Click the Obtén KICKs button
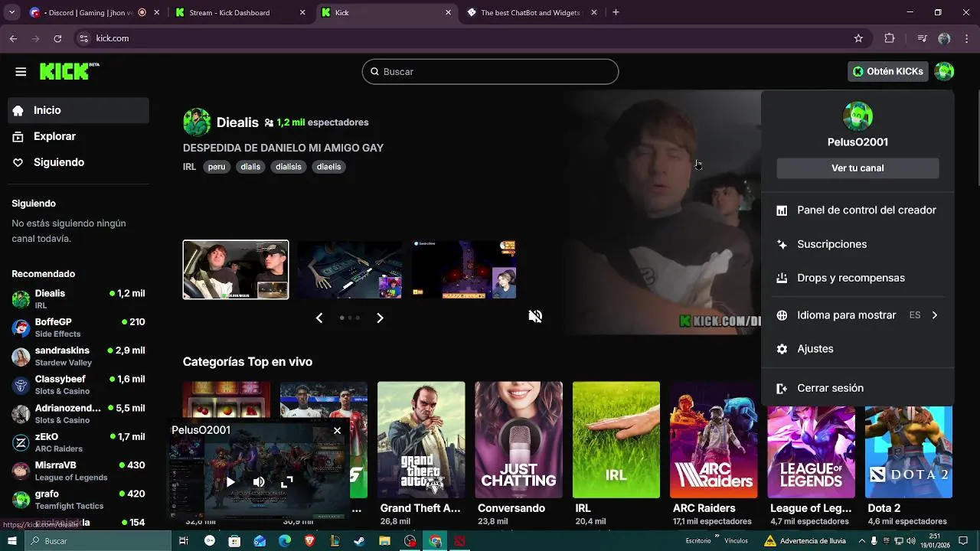This screenshot has height=551, width=980. [x=888, y=71]
